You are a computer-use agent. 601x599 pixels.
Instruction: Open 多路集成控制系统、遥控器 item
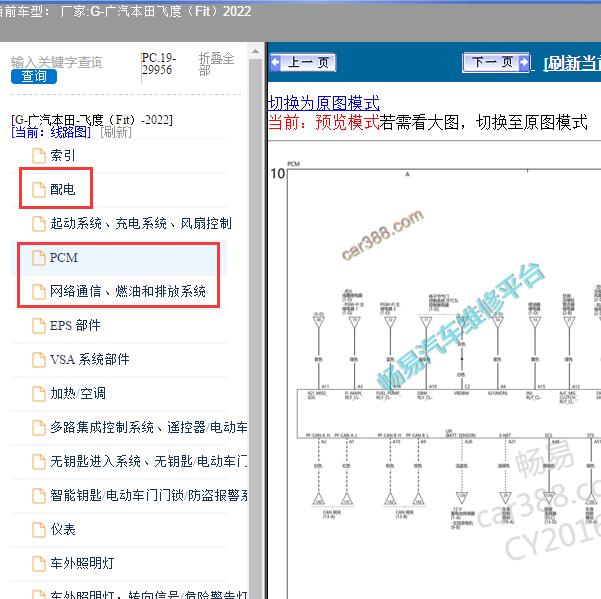[149, 428]
